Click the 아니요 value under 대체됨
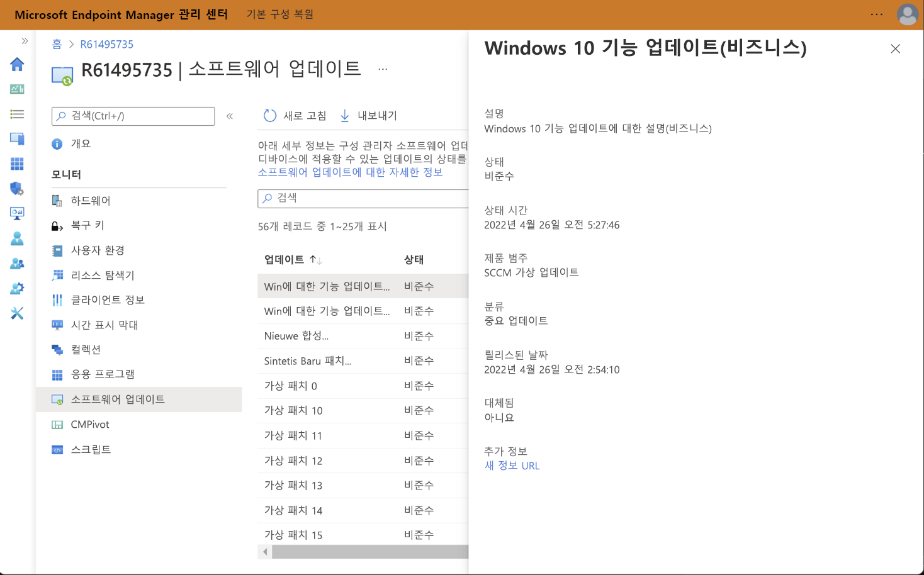 (x=499, y=418)
